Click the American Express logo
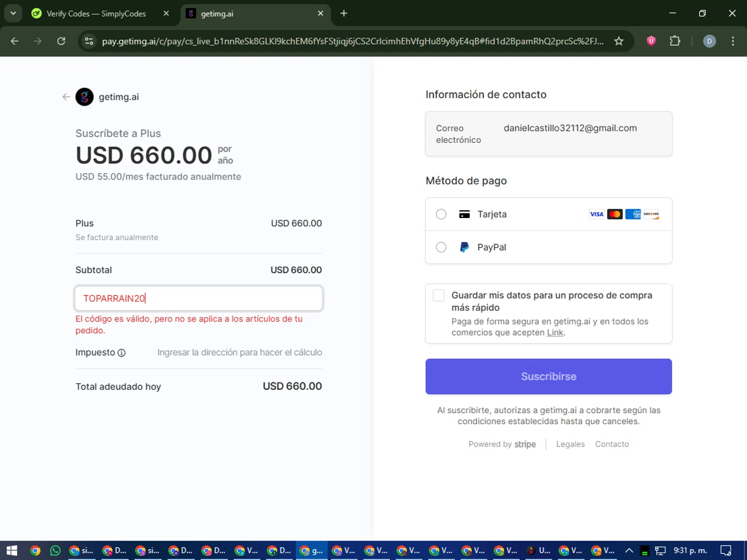Viewport: 747px width, 560px height. (633, 215)
